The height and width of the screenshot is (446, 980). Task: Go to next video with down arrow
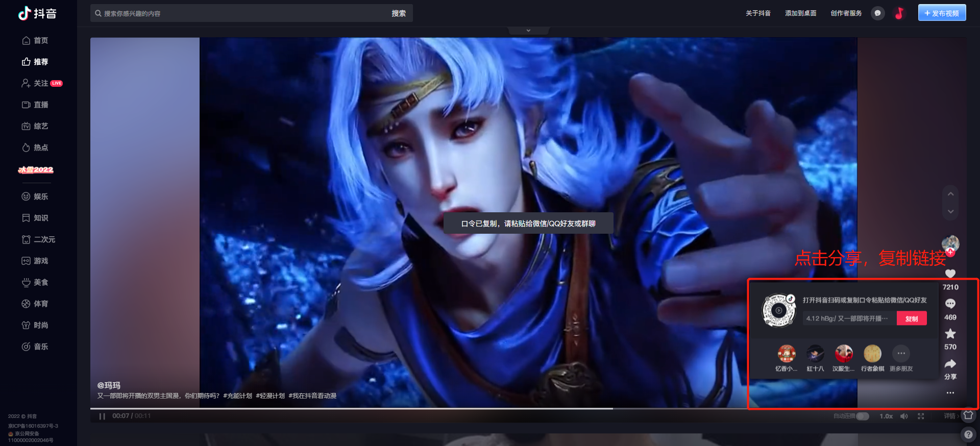pos(950,211)
